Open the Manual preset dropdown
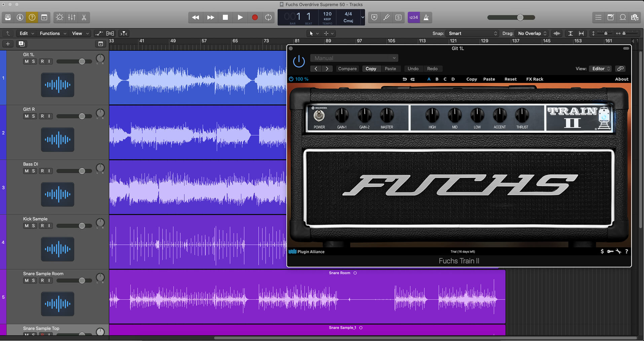The image size is (644, 341). click(x=354, y=58)
